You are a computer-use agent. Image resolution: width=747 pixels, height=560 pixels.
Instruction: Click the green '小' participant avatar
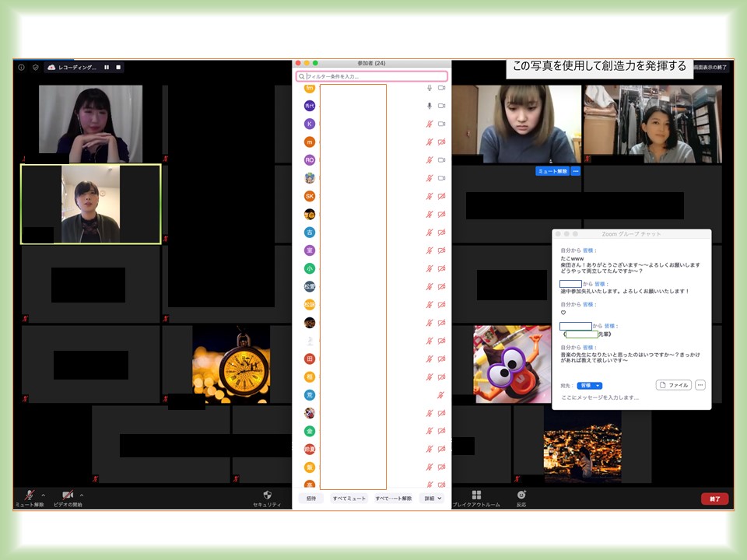tap(310, 268)
